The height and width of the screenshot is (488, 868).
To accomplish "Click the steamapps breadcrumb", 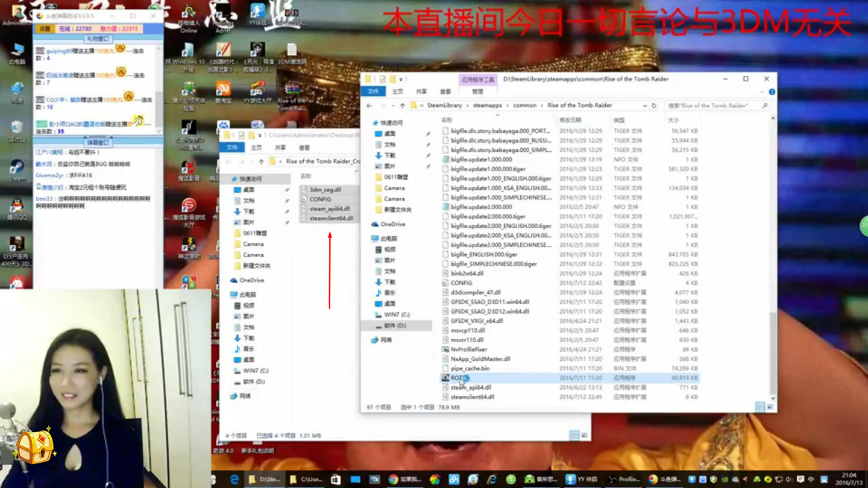I will (487, 105).
